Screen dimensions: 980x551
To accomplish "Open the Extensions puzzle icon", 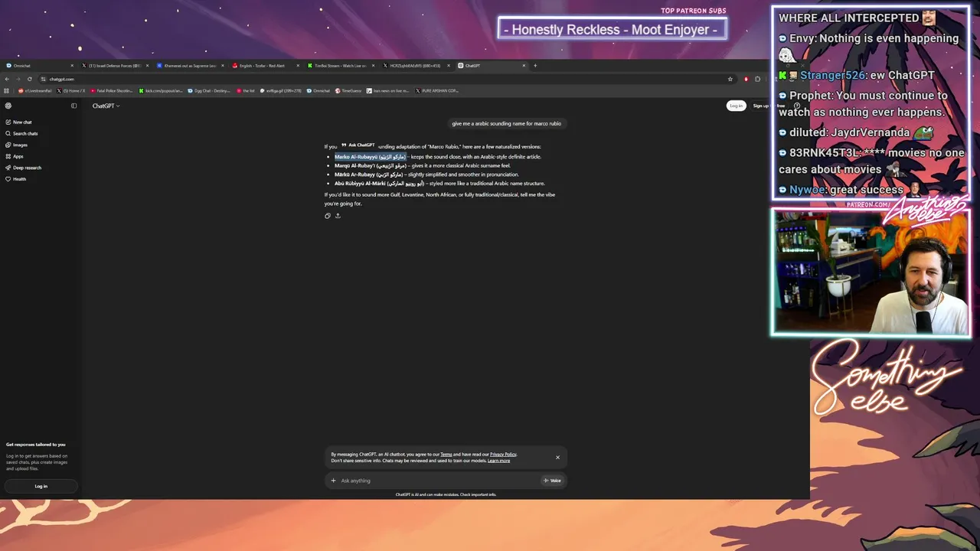I will (x=758, y=79).
